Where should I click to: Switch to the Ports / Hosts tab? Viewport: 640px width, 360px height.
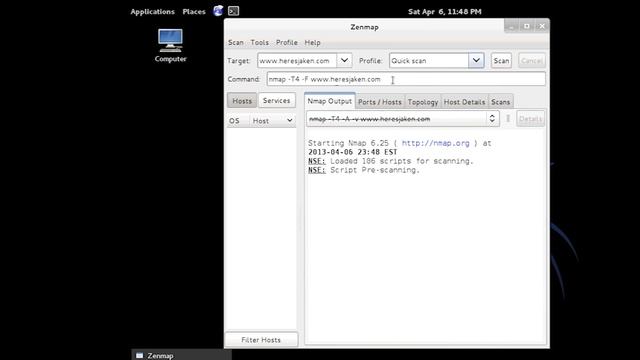(380, 102)
